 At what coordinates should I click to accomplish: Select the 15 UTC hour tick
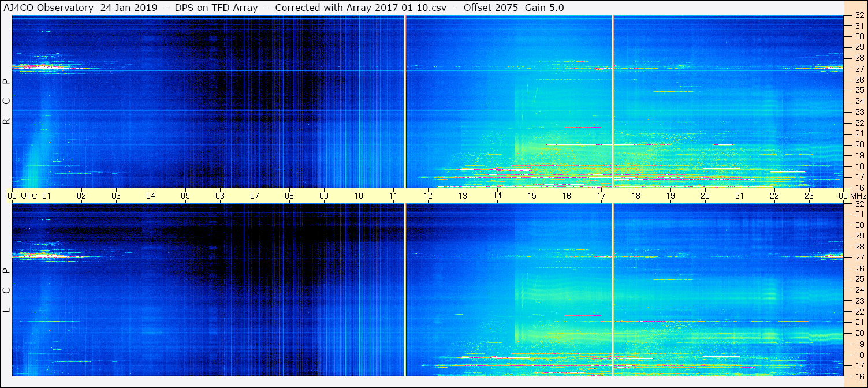532,196
